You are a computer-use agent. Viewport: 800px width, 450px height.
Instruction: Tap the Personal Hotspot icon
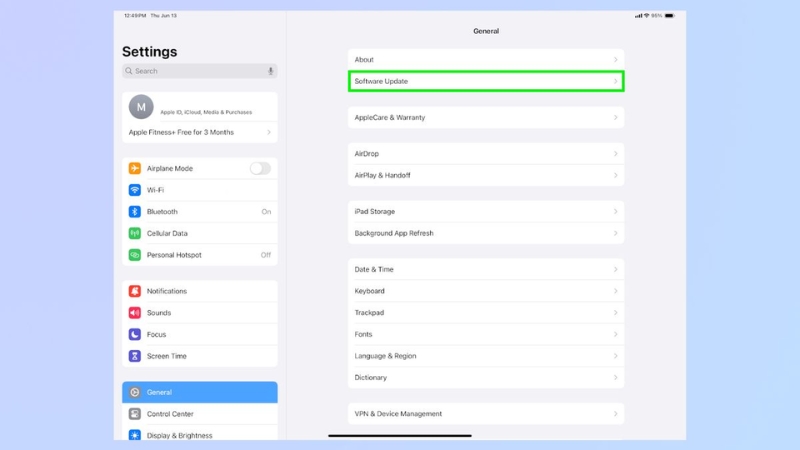(135, 255)
